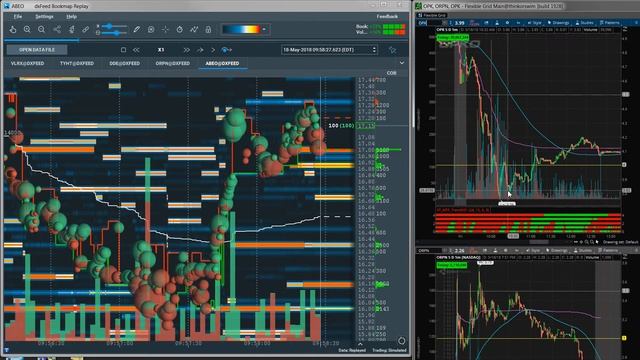The height and width of the screenshot is (360, 640).
Task: Click the pin star icon near date field
Action: coord(392,50)
